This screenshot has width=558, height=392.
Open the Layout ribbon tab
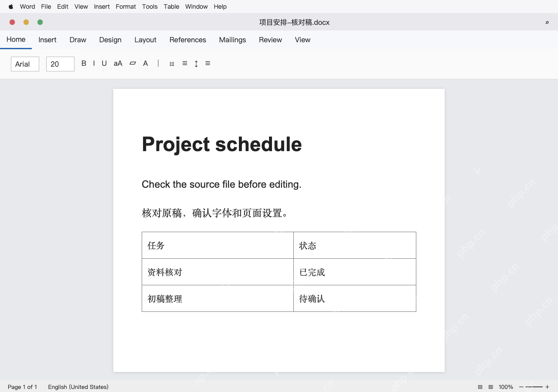(x=145, y=40)
